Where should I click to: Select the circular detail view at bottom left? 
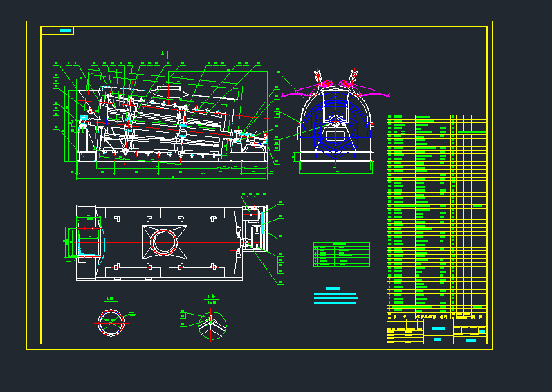112,322
